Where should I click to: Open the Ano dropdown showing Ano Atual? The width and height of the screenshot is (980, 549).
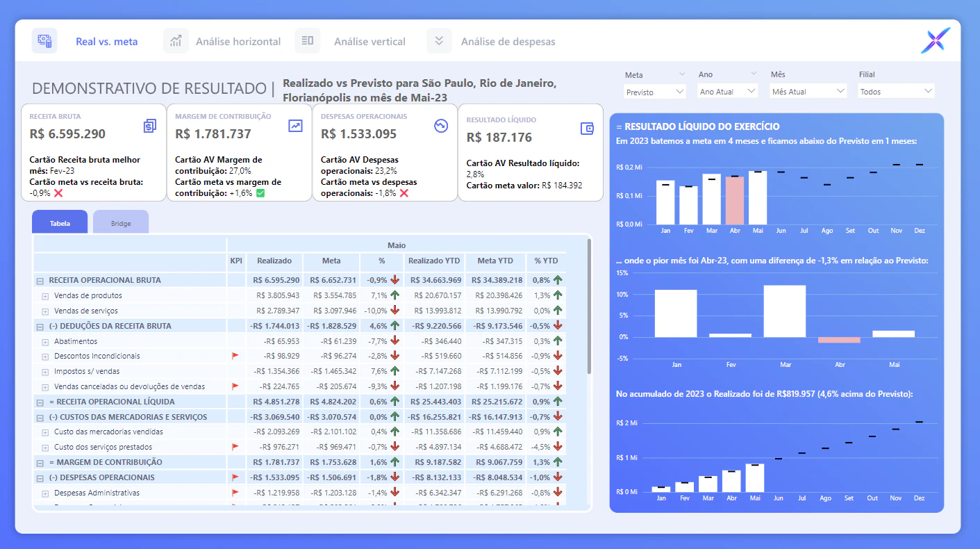coord(727,91)
